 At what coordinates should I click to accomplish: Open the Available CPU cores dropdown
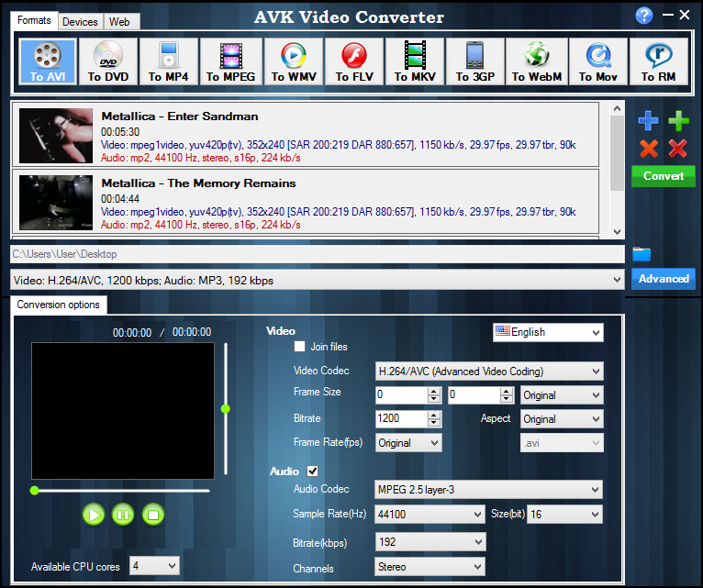(x=154, y=566)
